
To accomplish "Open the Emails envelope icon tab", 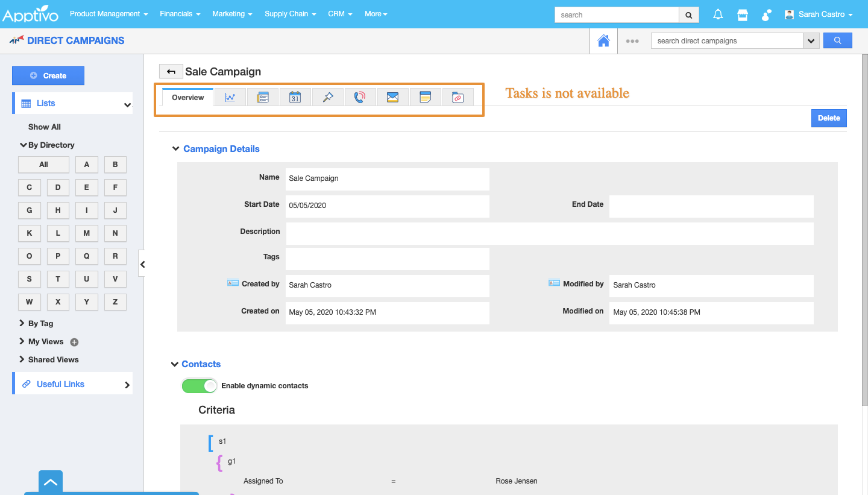I will [392, 97].
